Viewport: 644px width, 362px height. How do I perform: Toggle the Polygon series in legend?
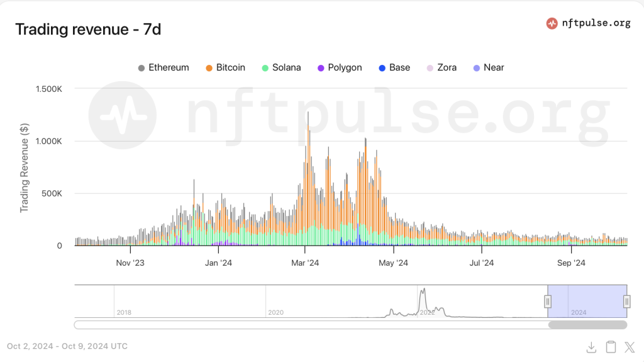(340, 67)
